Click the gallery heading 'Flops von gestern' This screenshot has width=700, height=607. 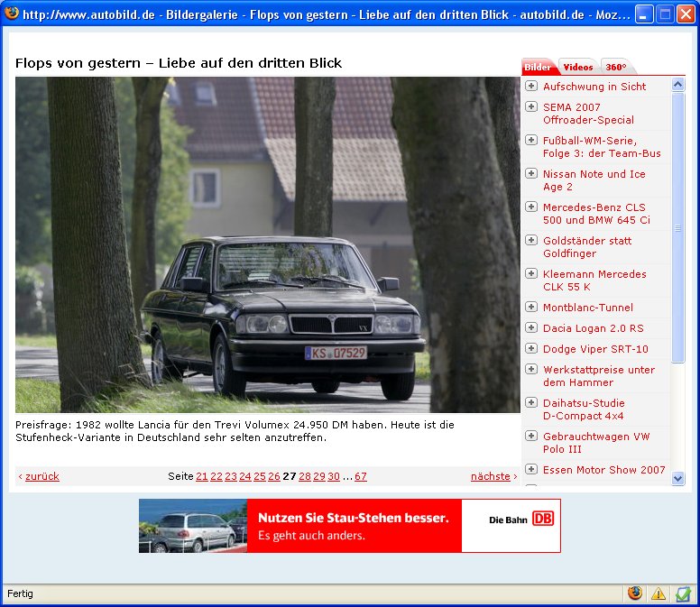179,63
